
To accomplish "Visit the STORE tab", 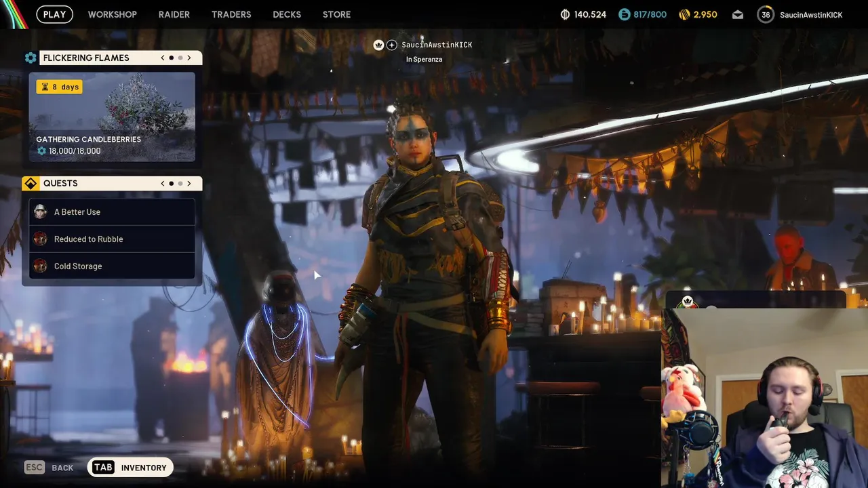I will (x=336, y=14).
